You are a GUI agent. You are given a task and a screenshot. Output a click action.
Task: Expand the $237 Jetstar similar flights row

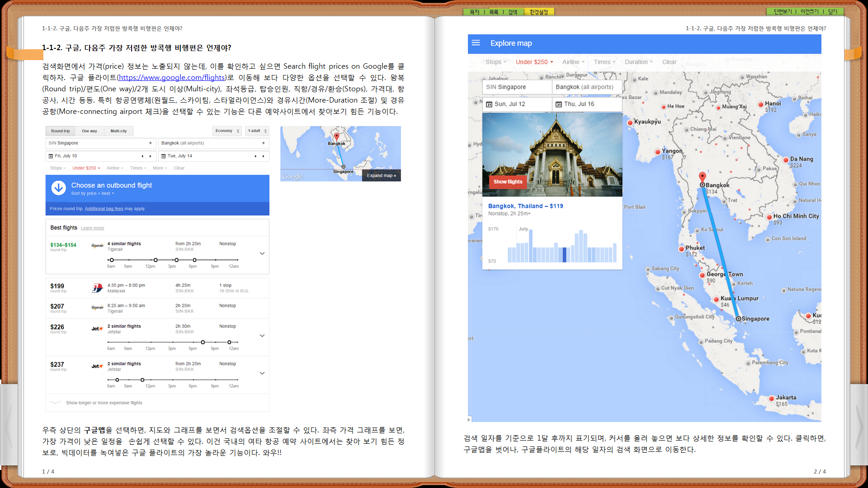coord(262,373)
